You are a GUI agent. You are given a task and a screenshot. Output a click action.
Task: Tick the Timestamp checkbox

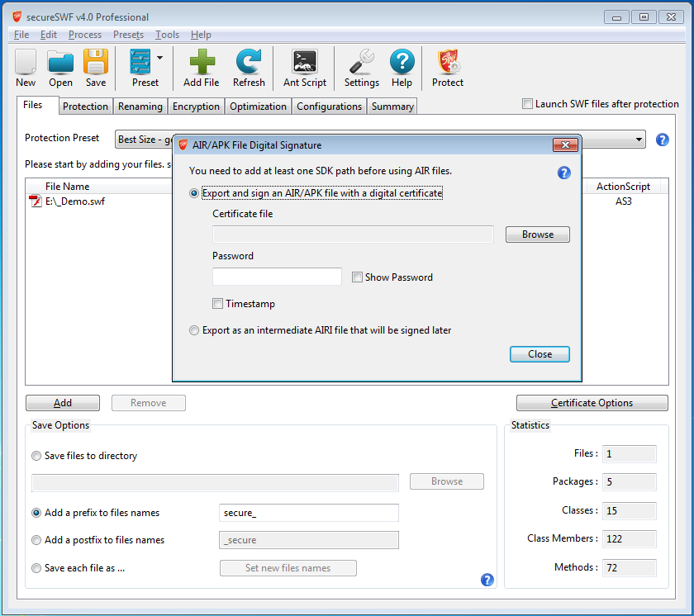coord(218,304)
